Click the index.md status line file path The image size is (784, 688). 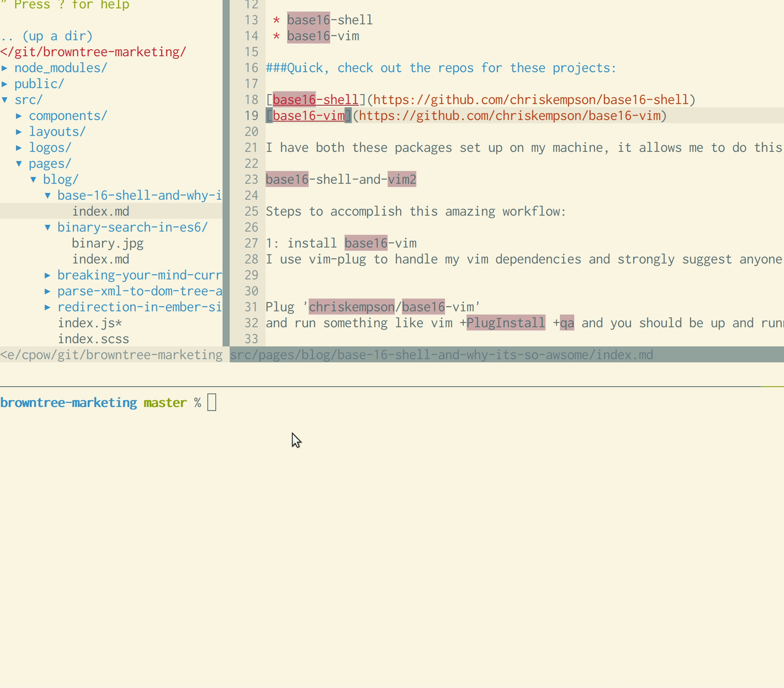tap(441, 355)
